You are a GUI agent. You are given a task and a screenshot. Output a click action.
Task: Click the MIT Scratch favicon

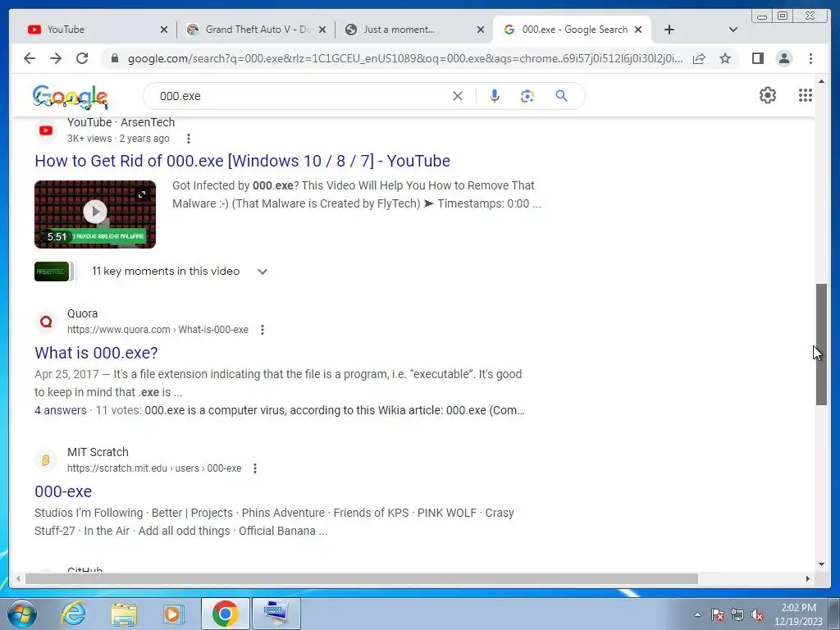(46, 459)
